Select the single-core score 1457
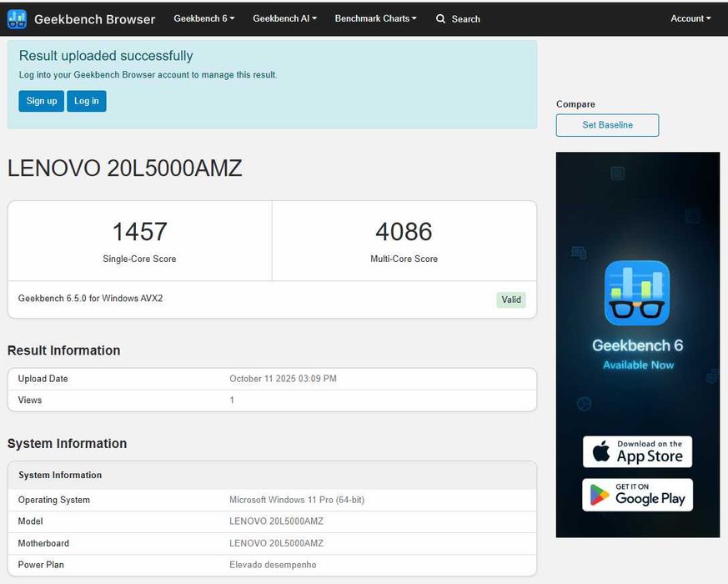 coord(140,231)
